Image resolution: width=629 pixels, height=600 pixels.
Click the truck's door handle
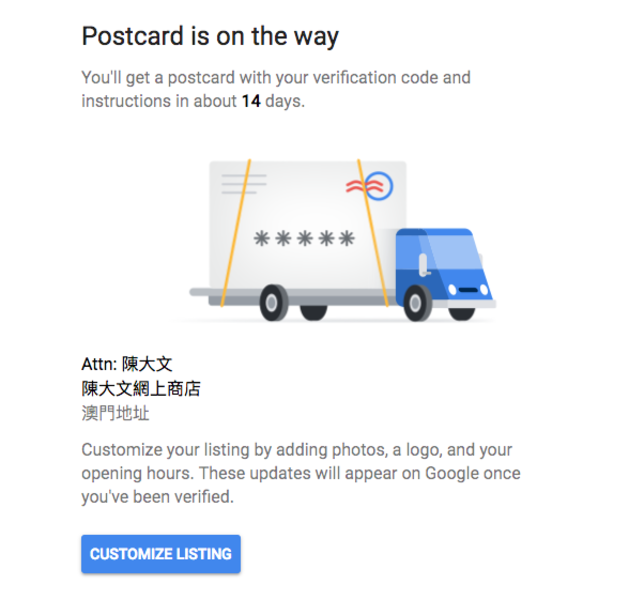click(423, 265)
